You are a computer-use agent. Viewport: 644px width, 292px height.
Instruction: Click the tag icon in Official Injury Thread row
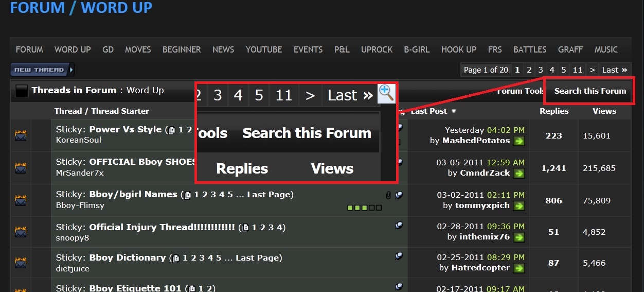[399, 226]
